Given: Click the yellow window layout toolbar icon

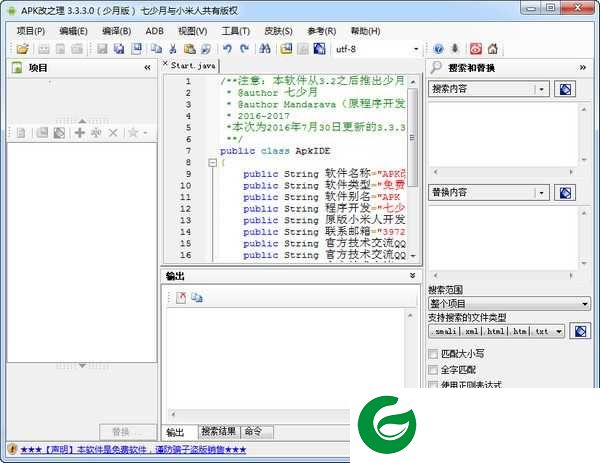Looking at the screenshot, I should coord(286,49).
